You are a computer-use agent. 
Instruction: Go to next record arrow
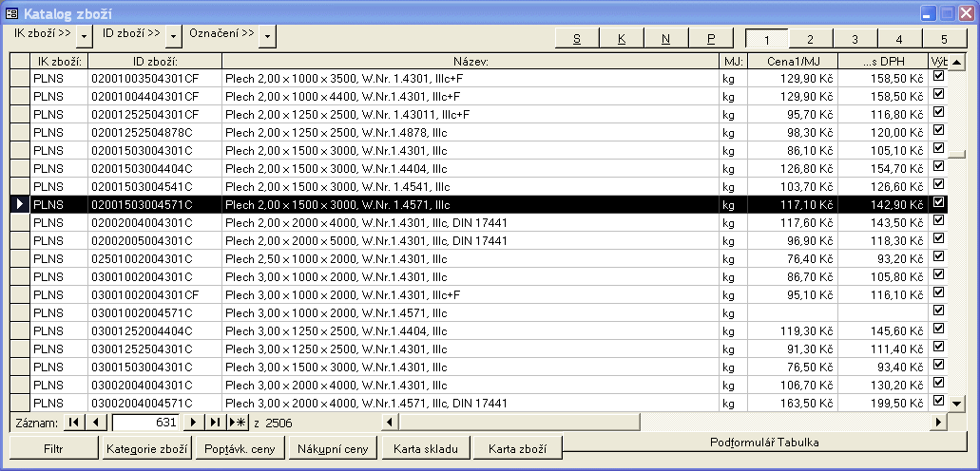[194, 422]
